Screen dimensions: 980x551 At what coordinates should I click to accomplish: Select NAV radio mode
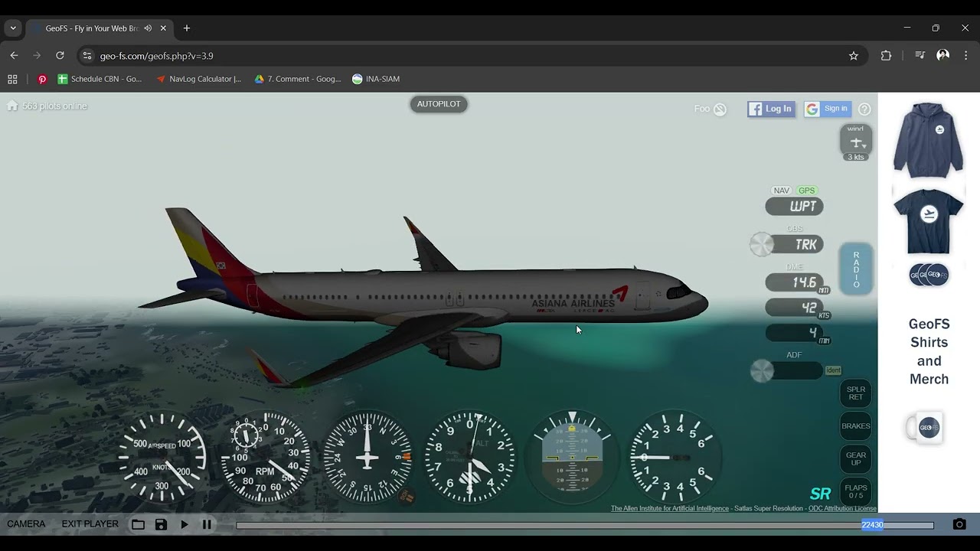781,191
